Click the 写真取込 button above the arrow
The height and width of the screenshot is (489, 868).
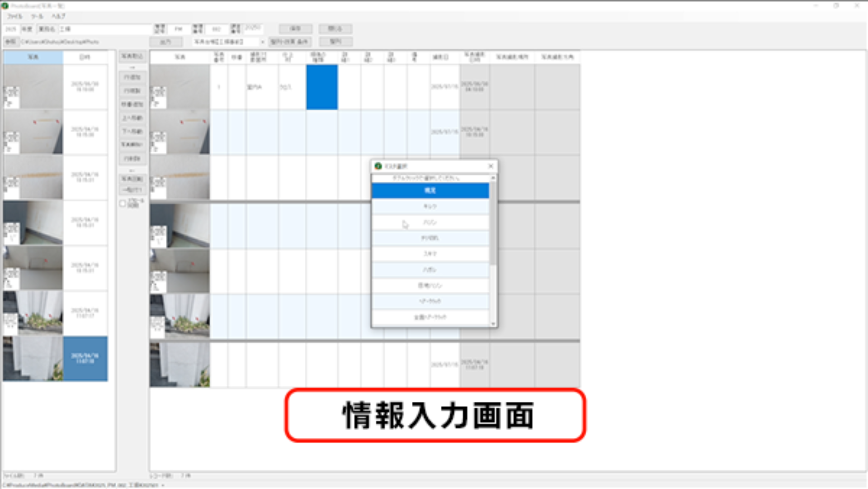[x=132, y=56]
